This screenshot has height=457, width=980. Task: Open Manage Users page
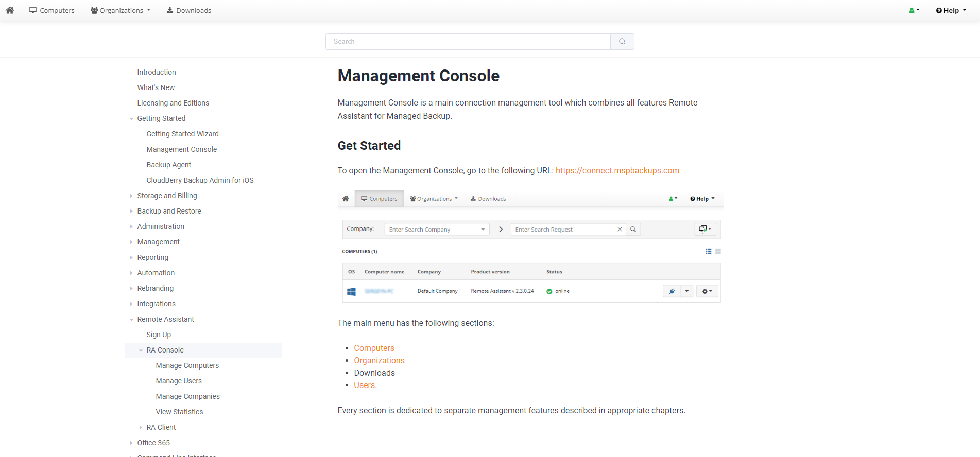pos(179,381)
